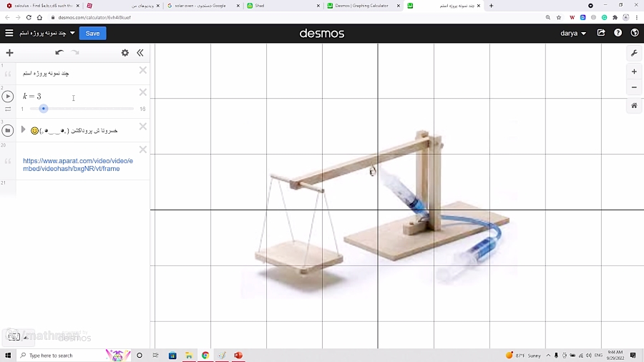Switch to the Shad browser tab

coord(283,6)
